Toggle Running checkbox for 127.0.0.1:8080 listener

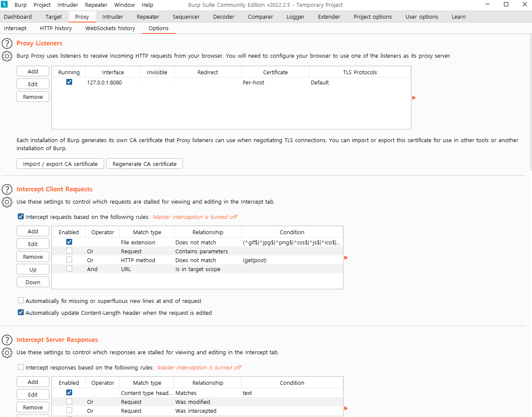(x=69, y=82)
